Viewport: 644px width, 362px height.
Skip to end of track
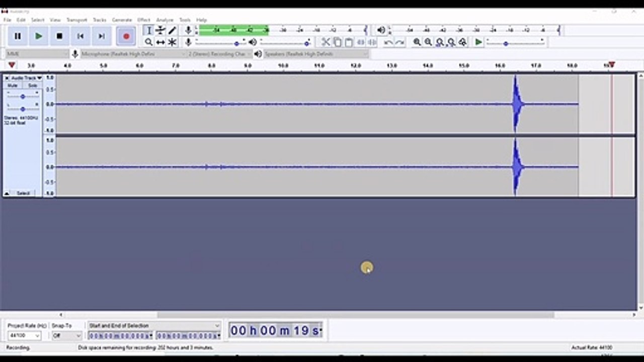click(101, 36)
